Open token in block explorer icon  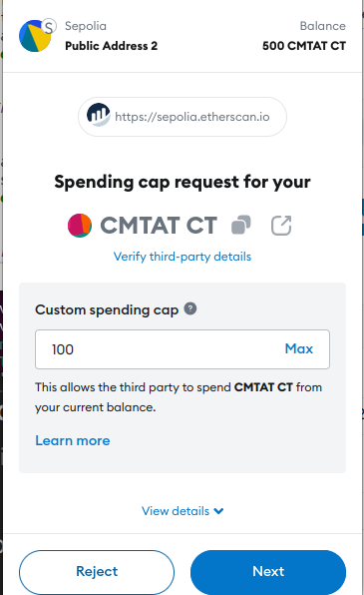(x=281, y=226)
